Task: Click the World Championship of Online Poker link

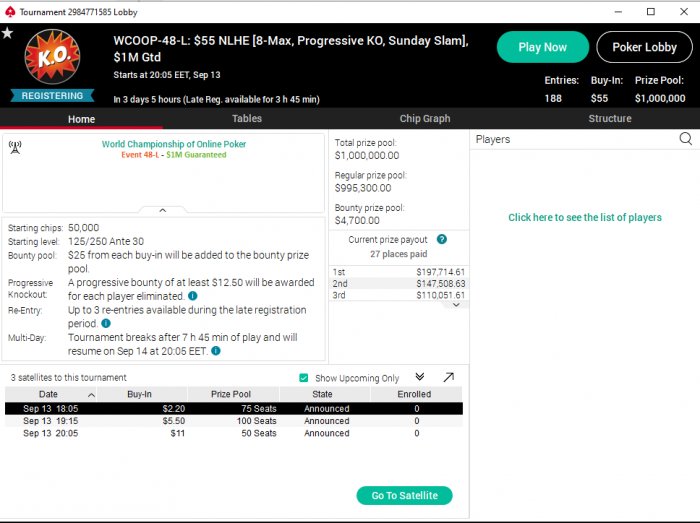Action: coord(174,144)
